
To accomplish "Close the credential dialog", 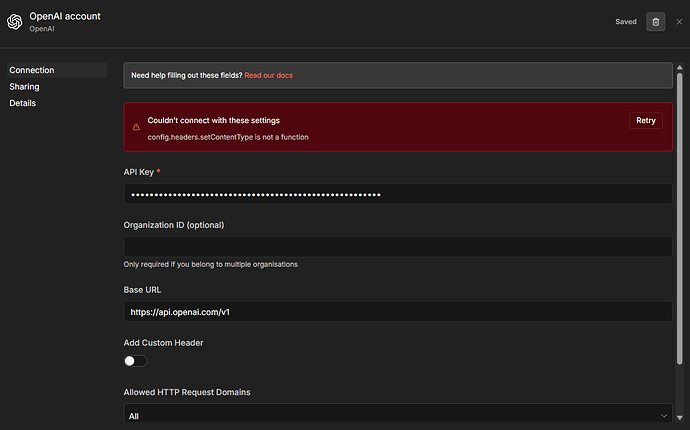I will [x=679, y=22].
